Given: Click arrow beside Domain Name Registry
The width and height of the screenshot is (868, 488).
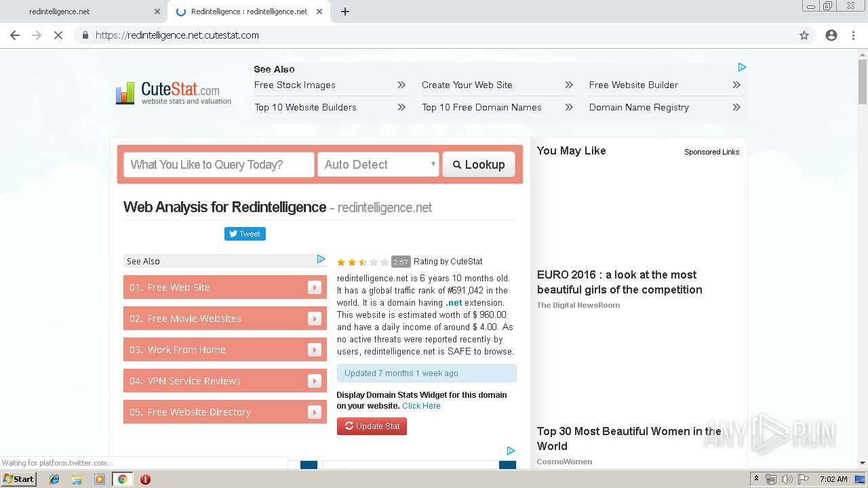Looking at the screenshot, I should tap(736, 107).
